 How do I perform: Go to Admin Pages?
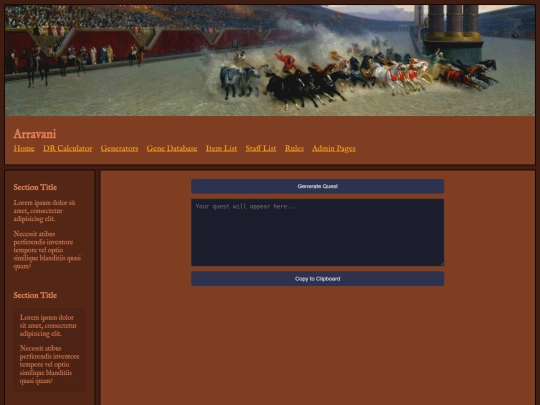click(334, 148)
